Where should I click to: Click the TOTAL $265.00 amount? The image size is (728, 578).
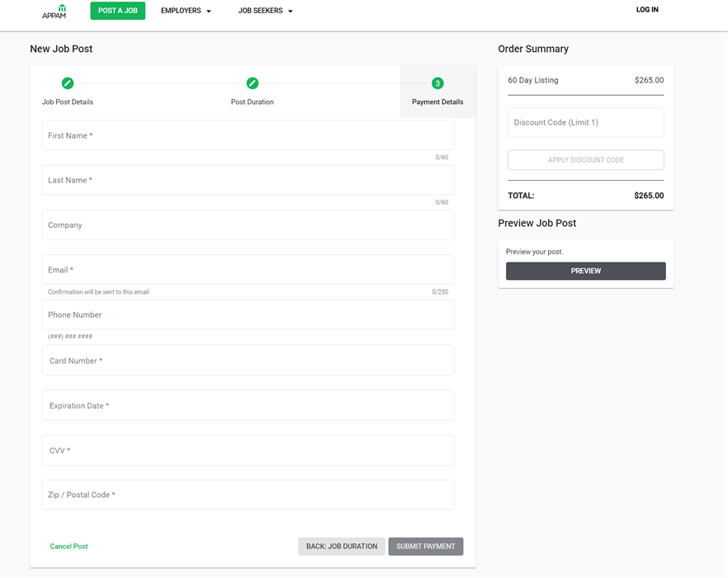(649, 196)
